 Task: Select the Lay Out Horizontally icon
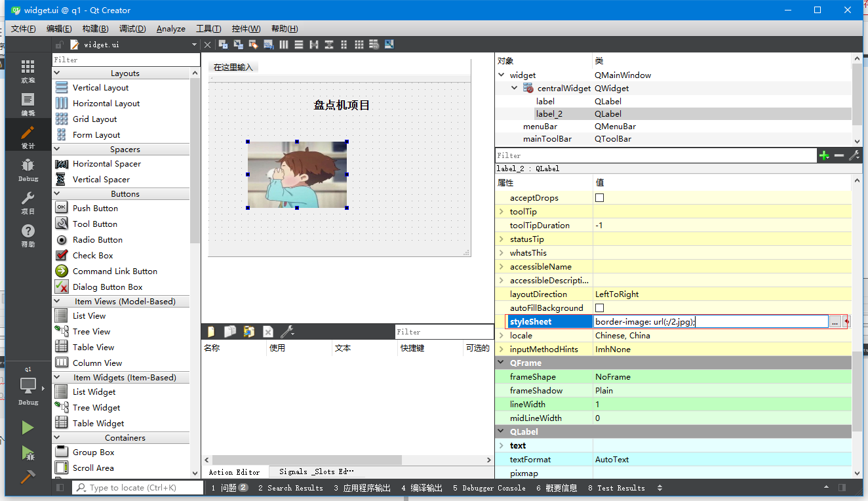(x=284, y=44)
